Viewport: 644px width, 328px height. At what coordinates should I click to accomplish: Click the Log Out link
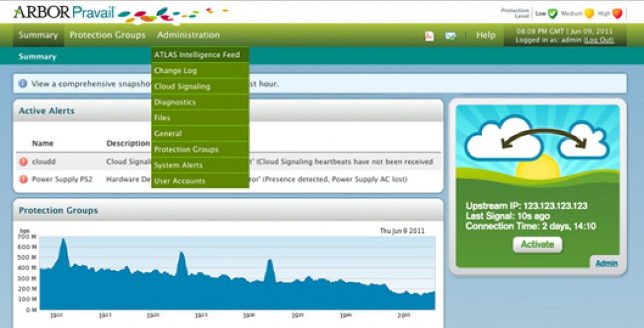pyautogui.click(x=599, y=40)
